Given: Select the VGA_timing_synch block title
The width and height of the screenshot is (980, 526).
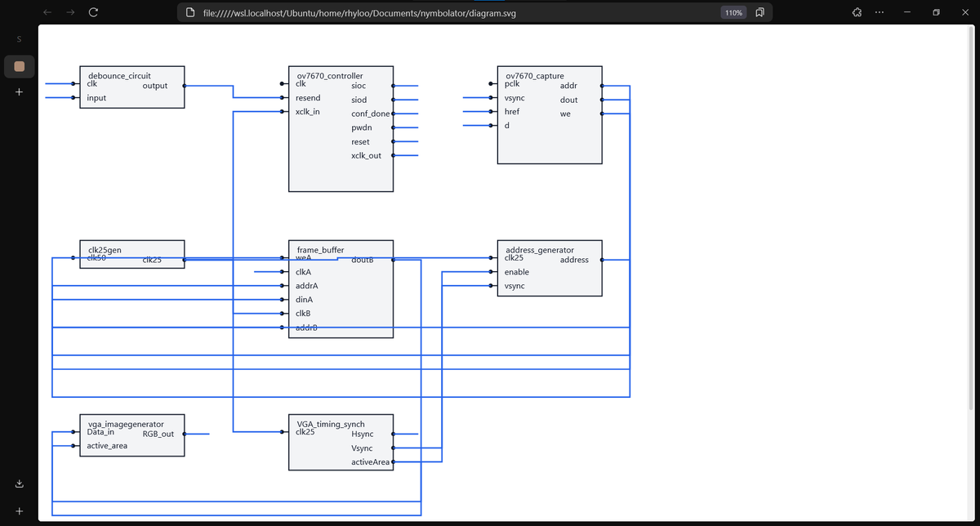Looking at the screenshot, I should [331, 425].
